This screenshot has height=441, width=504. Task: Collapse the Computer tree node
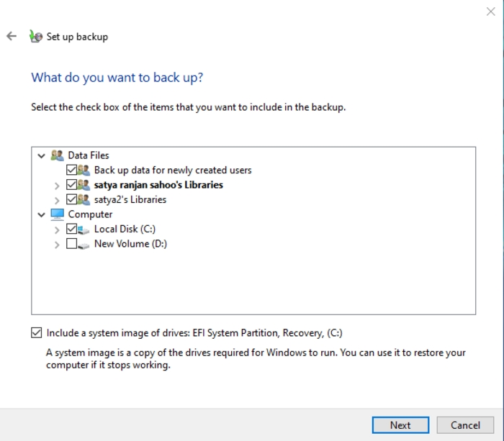[x=41, y=214]
